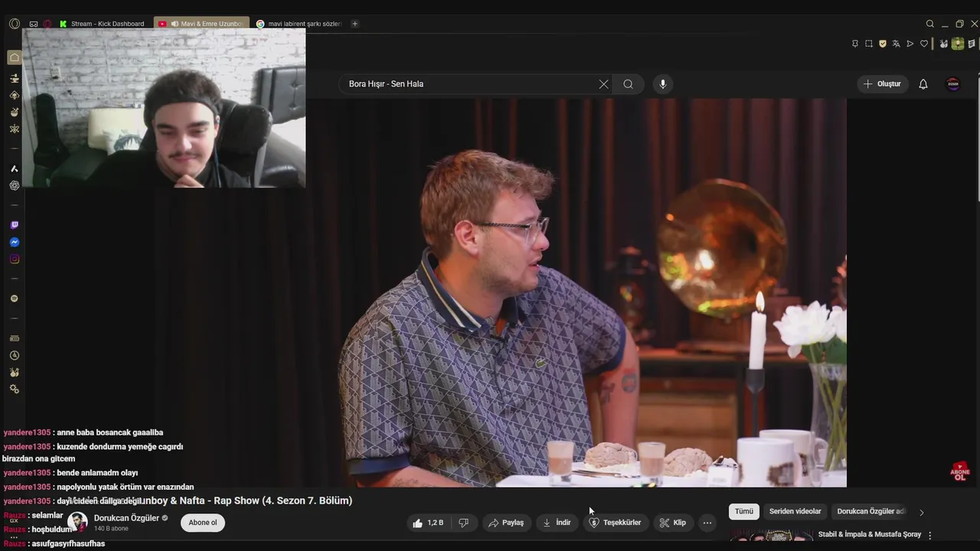Switch to mavi labirent şarkı sözleri tab

[x=299, y=24]
